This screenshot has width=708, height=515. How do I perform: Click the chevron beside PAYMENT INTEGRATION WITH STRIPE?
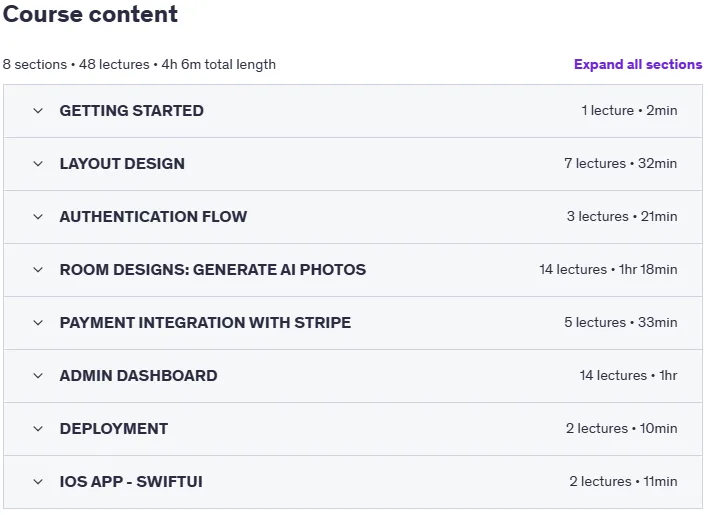click(x=38, y=323)
